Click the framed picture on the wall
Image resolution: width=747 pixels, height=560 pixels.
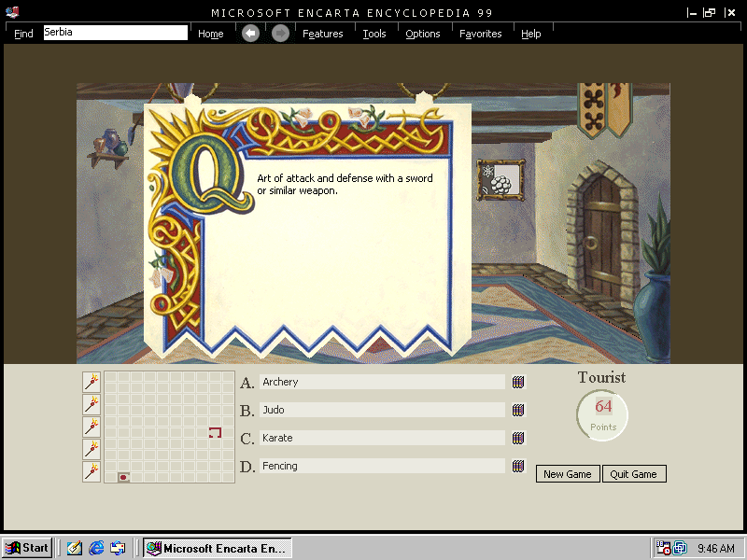500,180
